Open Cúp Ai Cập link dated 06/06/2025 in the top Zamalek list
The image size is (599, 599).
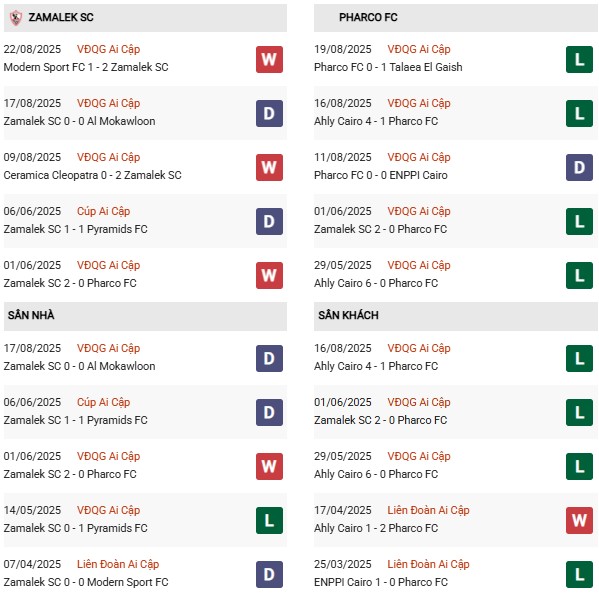click(x=104, y=211)
